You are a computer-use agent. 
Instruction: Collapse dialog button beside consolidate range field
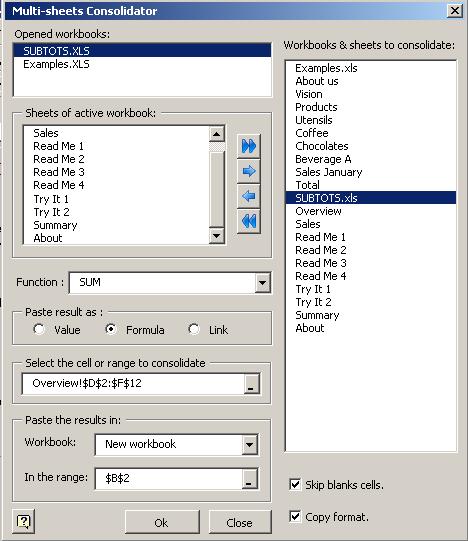252,383
